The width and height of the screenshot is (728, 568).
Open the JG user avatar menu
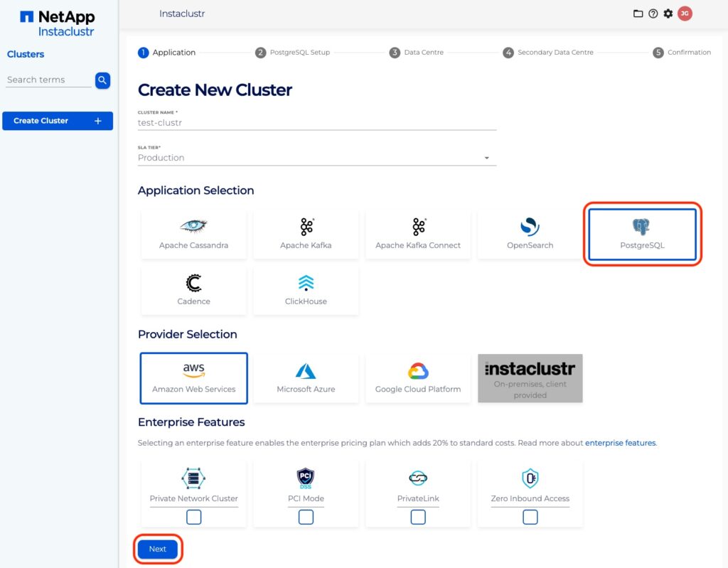pos(685,14)
